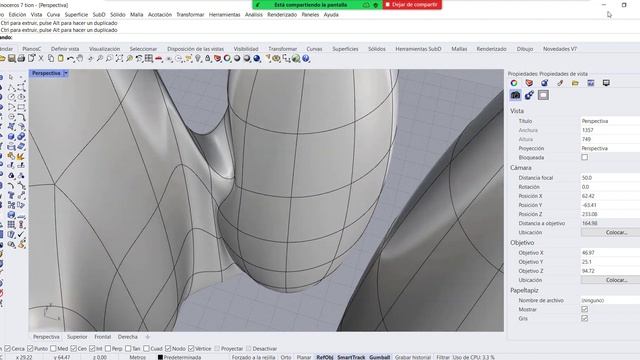Click the Paste clipboard icon

pos(60,59)
